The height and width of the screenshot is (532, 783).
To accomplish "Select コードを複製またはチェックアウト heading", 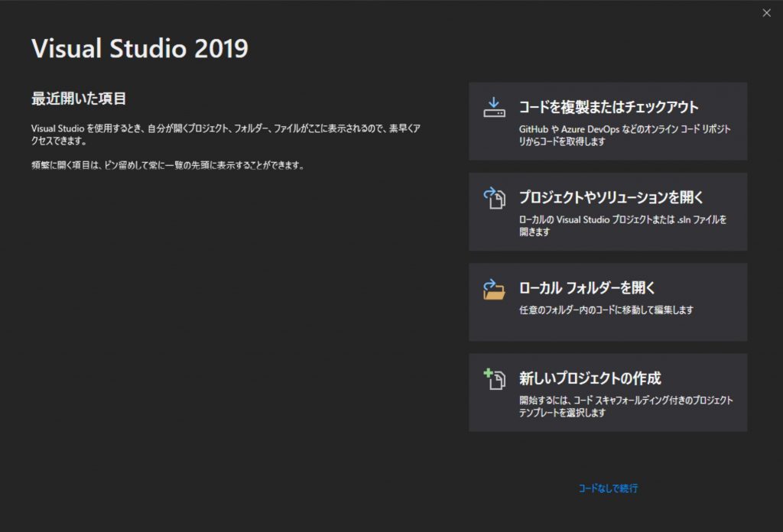I will click(x=608, y=107).
